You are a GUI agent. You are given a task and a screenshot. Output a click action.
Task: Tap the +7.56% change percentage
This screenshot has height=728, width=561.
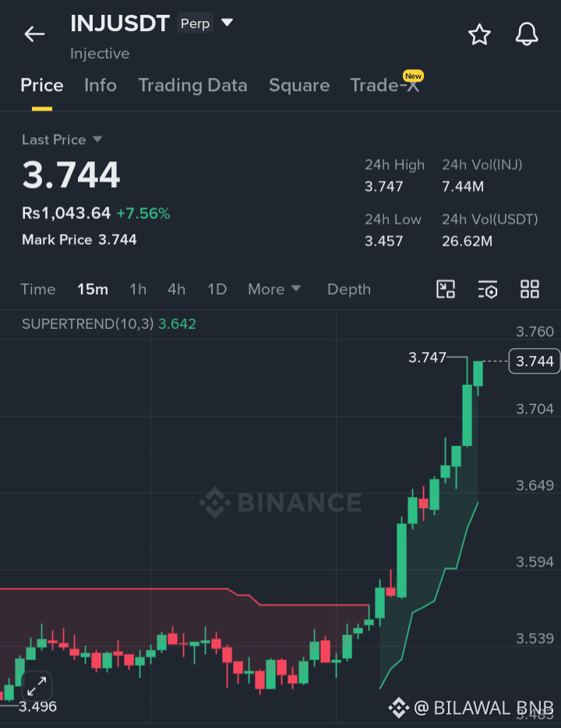click(x=143, y=213)
